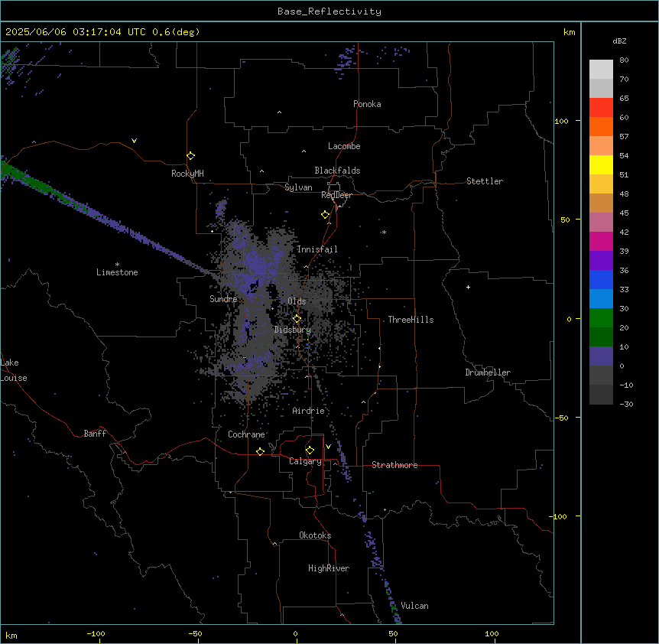Click the Airdrie label
The image size is (659, 644).
[309, 411]
